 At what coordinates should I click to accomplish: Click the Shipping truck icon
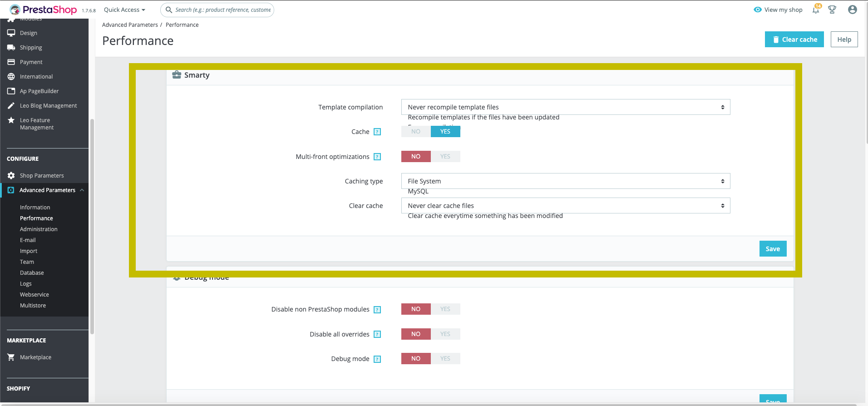(11, 47)
